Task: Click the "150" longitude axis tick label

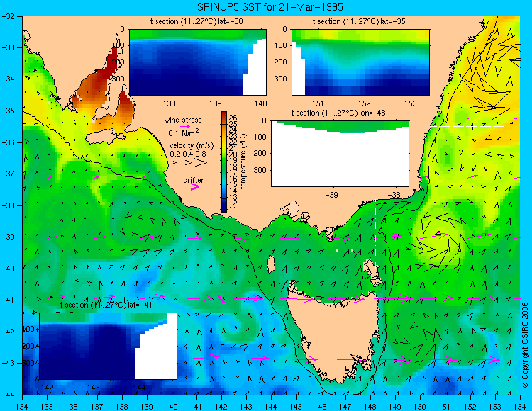Action: (421, 407)
